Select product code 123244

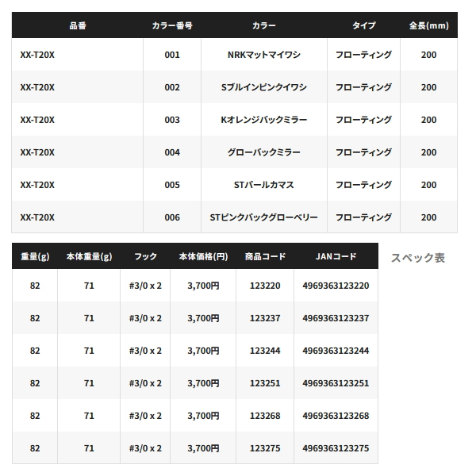click(265, 351)
